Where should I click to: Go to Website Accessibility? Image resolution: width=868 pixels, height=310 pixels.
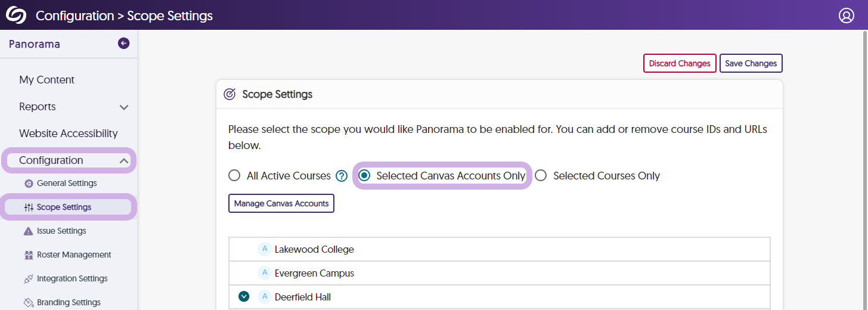tap(68, 134)
